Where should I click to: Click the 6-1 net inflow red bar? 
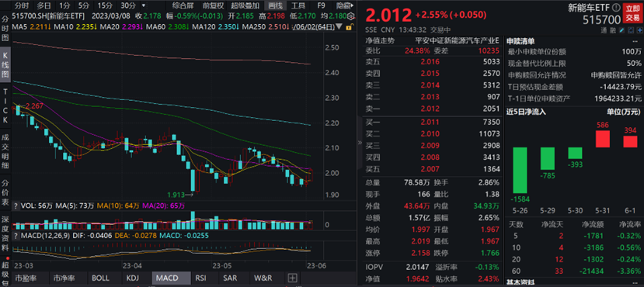point(631,142)
